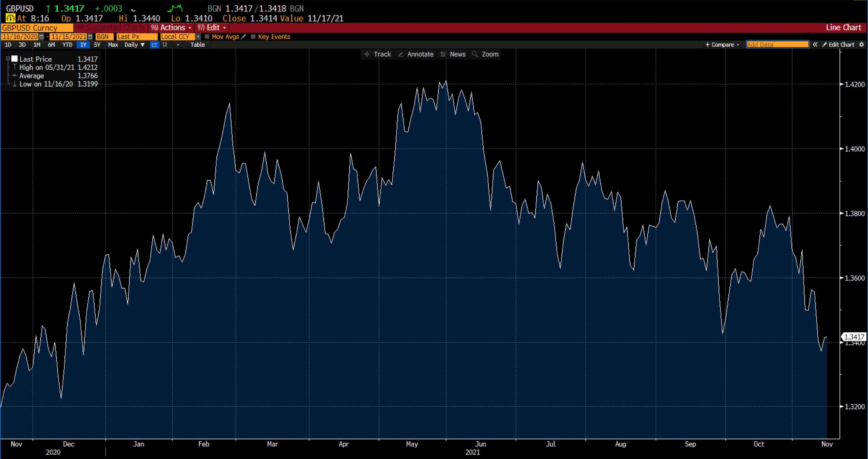Open the Daily frequency dropdown

click(135, 44)
